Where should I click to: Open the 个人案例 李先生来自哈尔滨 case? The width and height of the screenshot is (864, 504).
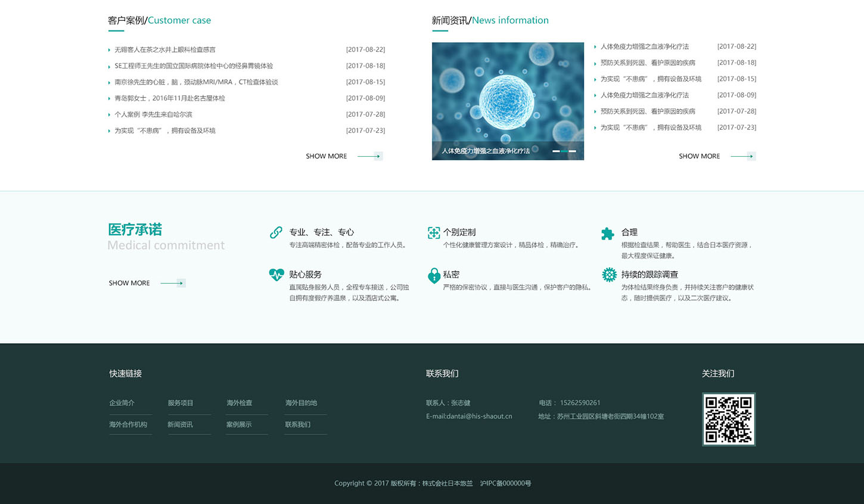[x=153, y=114]
